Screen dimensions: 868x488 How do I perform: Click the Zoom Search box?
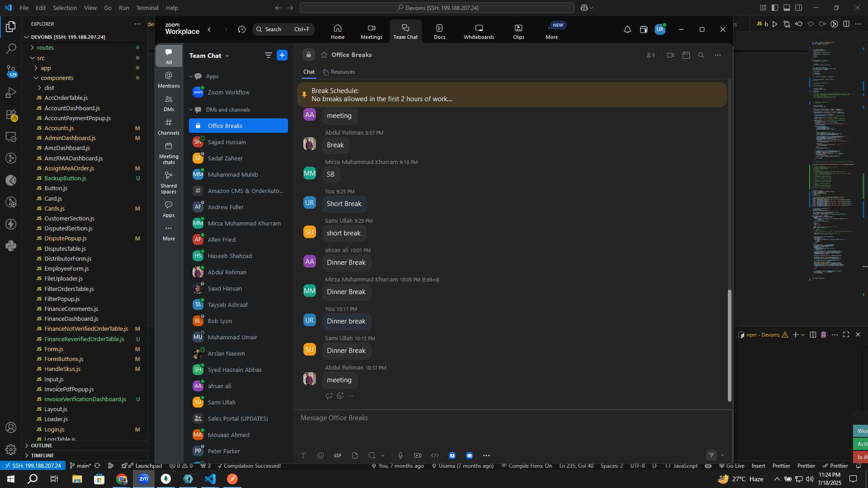(283, 29)
